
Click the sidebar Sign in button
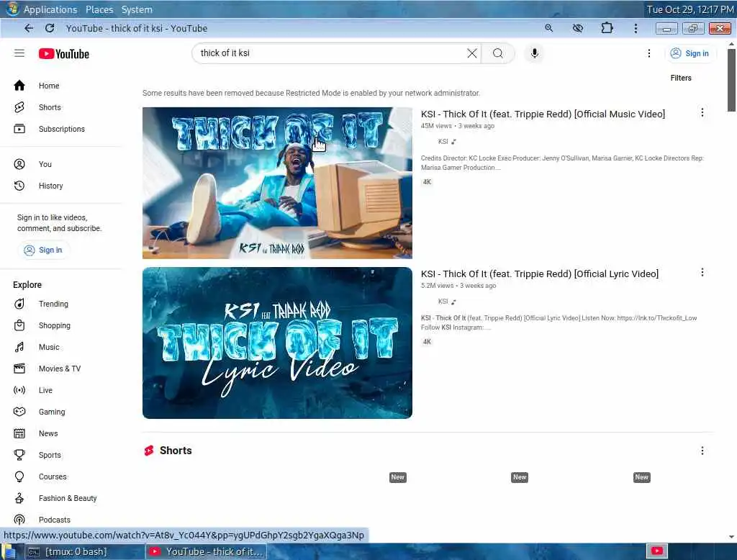point(44,250)
